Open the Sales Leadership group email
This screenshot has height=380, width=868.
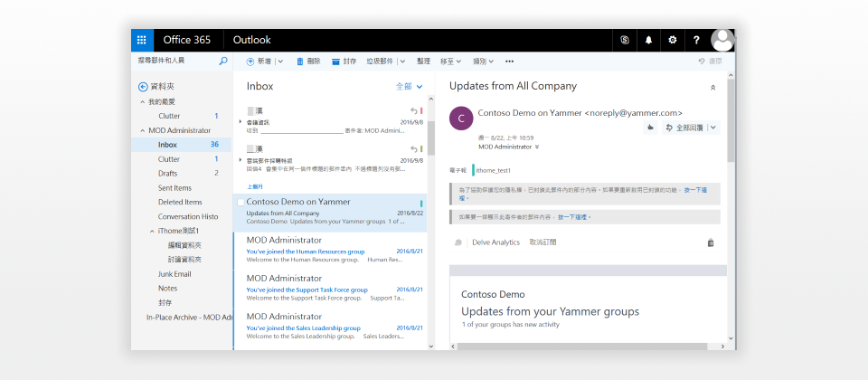point(330,328)
